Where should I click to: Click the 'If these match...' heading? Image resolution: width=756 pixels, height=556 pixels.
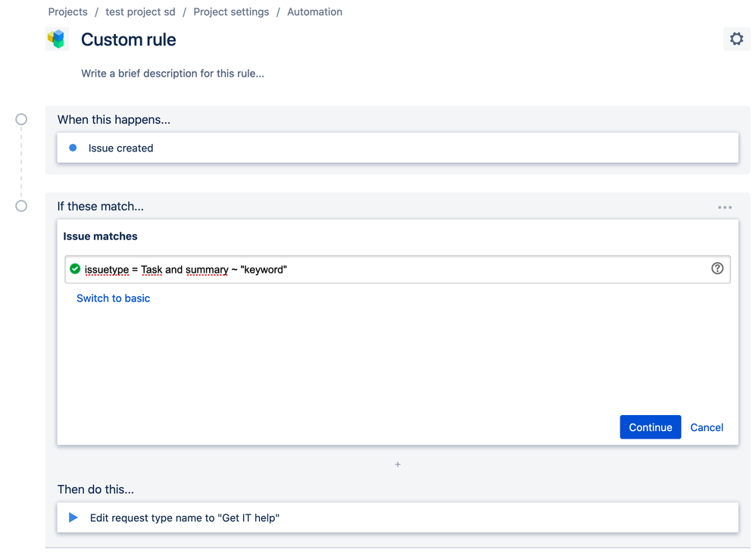click(100, 206)
